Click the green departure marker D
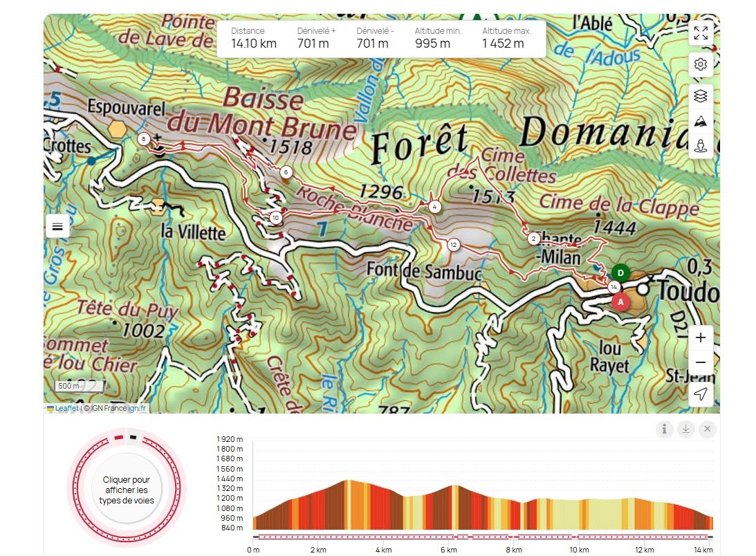The image size is (756, 556). pyautogui.click(x=620, y=272)
